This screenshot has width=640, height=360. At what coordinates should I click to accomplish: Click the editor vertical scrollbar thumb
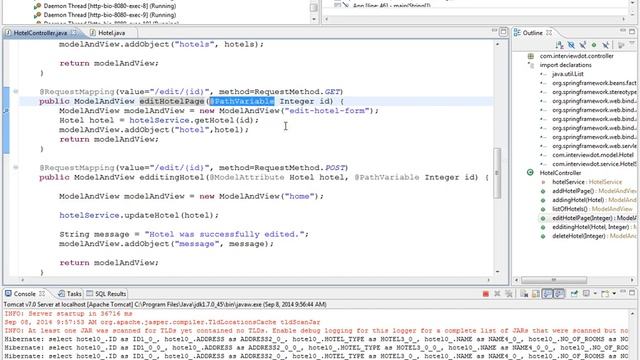(x=497, y=173)
